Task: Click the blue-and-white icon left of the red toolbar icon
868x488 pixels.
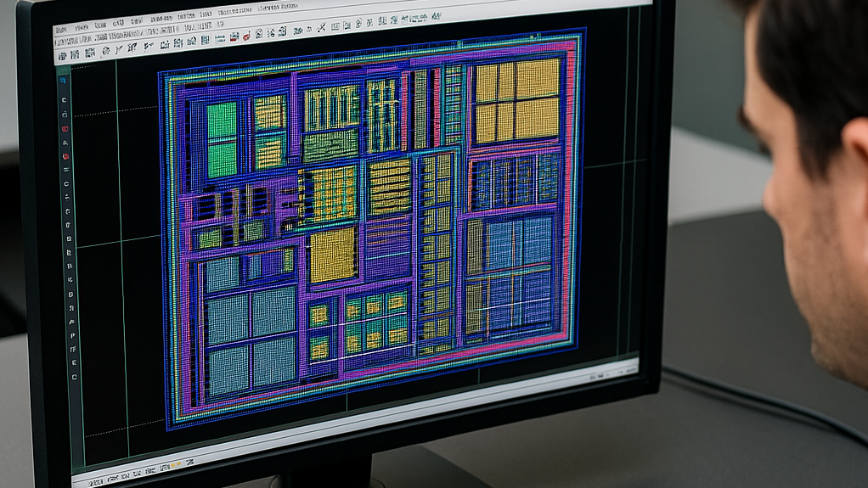Action: [x=234, y=36]
